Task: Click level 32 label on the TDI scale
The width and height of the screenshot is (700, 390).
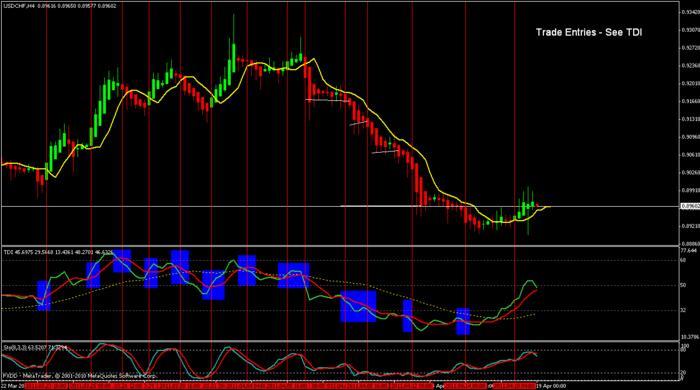Action: [683, 310]
